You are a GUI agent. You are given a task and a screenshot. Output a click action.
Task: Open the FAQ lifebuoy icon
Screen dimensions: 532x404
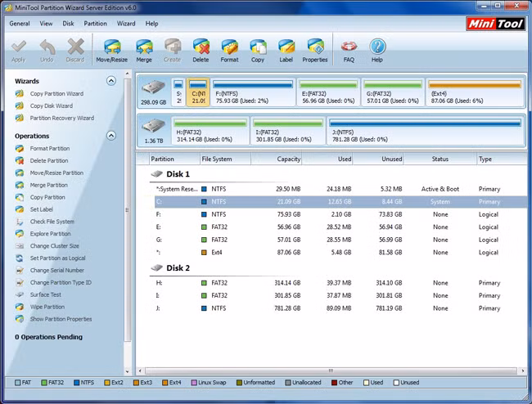point(349,50)
